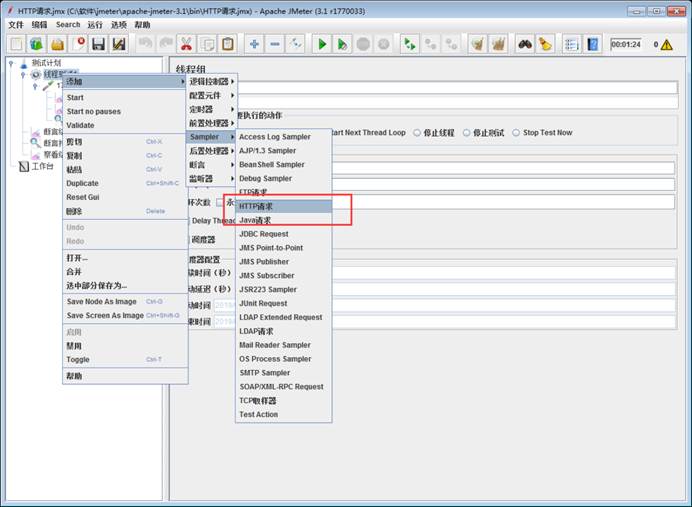Select OS Process Sampler entry
Screen dimensions: 692x507
pos(283,359)
